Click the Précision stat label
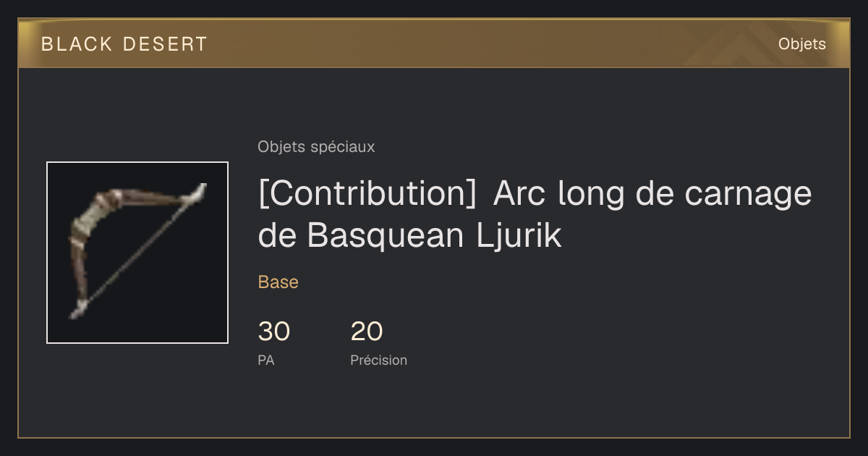Screen dimensions: 868x456 click(379, 360)
